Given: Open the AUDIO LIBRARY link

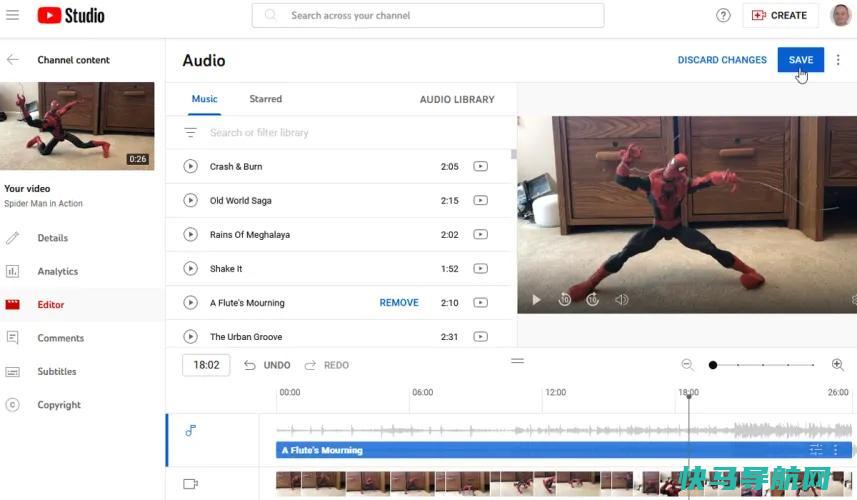Looking at the screenshot, I should 457,99.
